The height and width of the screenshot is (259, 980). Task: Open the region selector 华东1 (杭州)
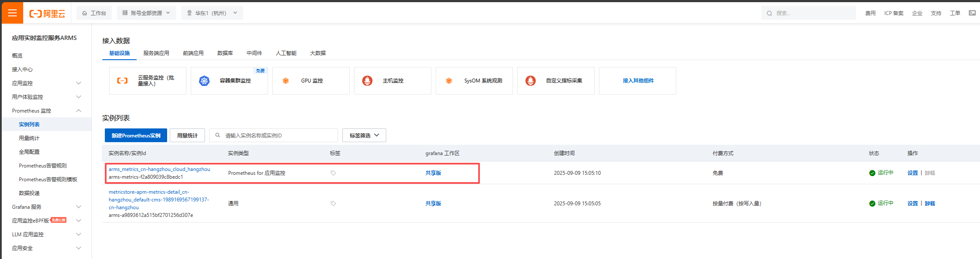click(212, 13)
